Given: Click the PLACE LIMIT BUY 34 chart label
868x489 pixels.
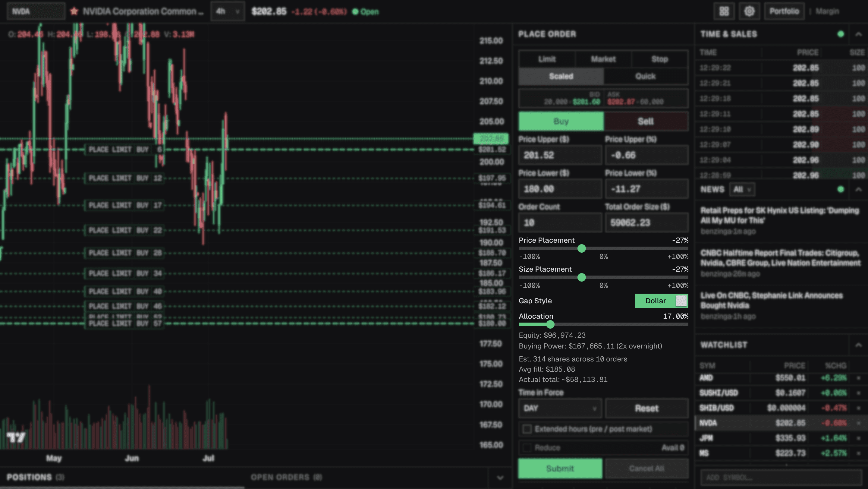Looking at the screenshot, I should pos(125,273).
